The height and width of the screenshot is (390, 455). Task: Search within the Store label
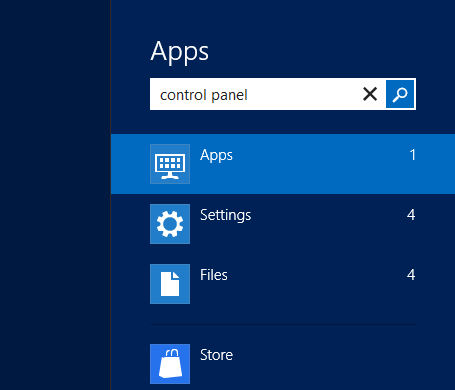pos(216,355)
